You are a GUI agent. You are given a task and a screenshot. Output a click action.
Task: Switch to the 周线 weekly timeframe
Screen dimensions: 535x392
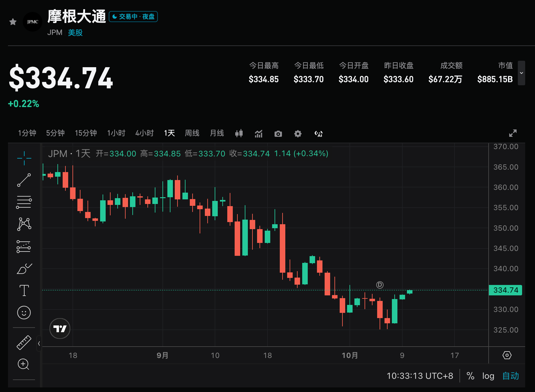192,133
